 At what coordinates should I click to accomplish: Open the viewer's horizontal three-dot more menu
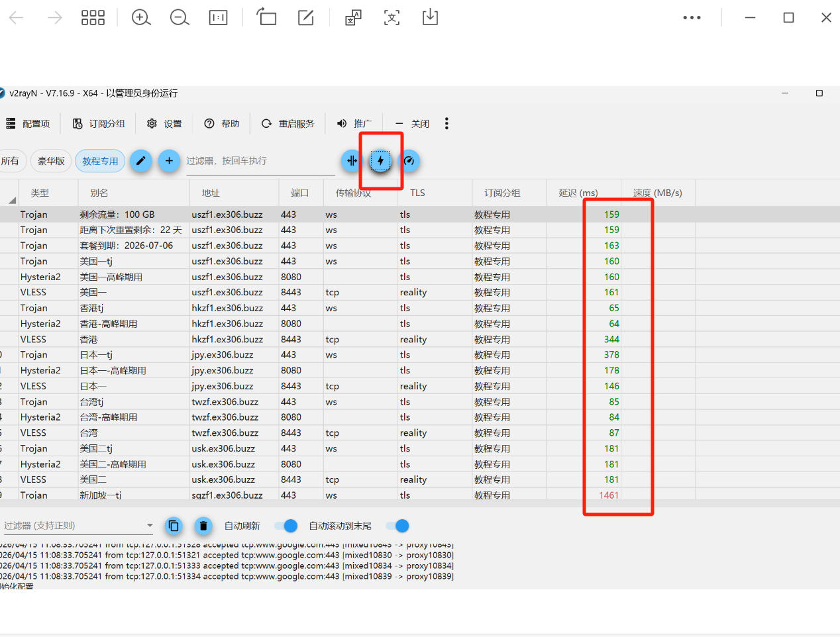pos(692,18)
